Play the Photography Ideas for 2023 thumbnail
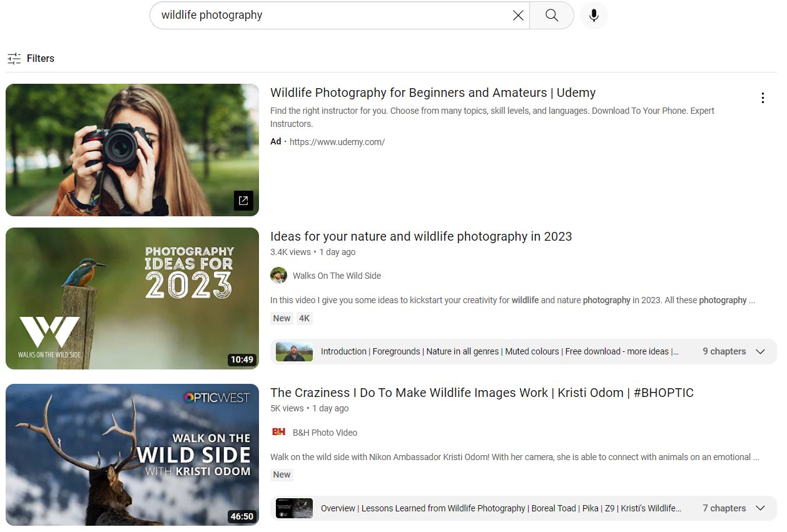 [x=132, y=298]
